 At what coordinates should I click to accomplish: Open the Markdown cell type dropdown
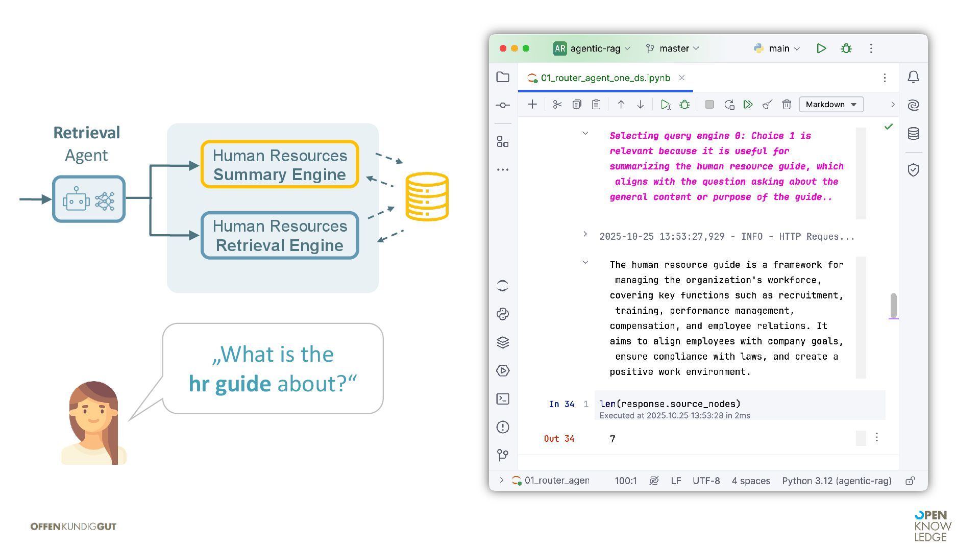[830, 105]
